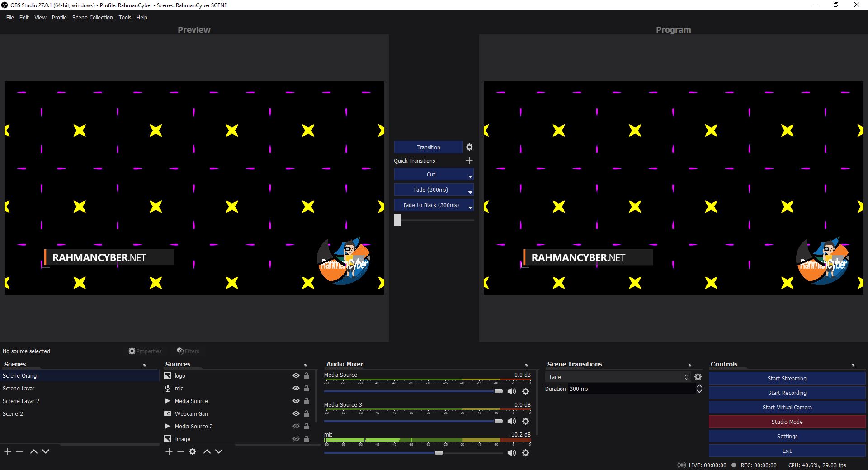
Task: Mute Media Source 3 speaker icon
Action: tap(512, 421)
